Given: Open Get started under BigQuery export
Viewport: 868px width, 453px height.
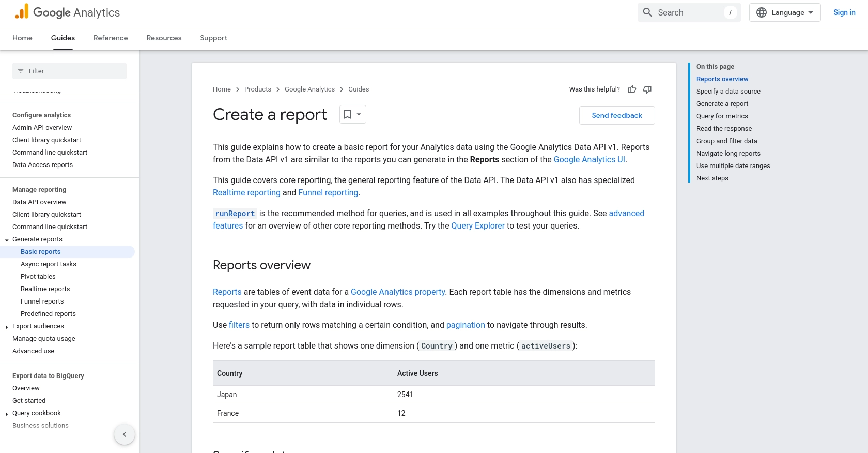Looking at the screenshot, I should coord(29,401).
